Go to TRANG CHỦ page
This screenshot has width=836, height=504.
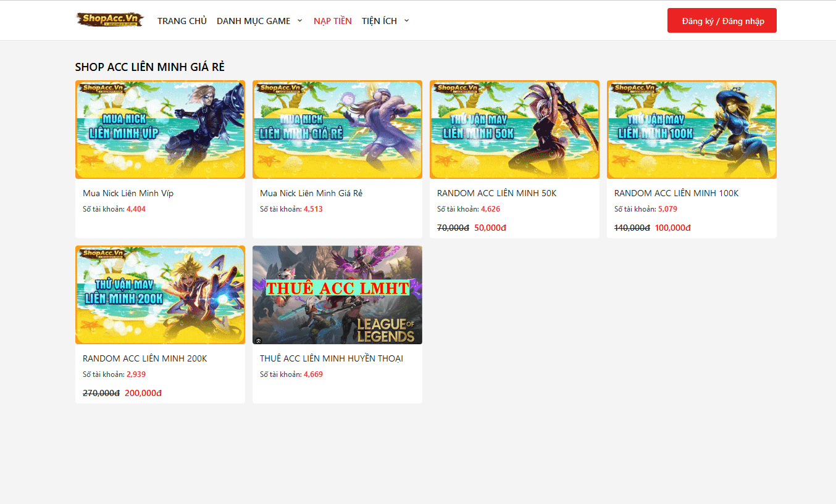click(182, 21)
